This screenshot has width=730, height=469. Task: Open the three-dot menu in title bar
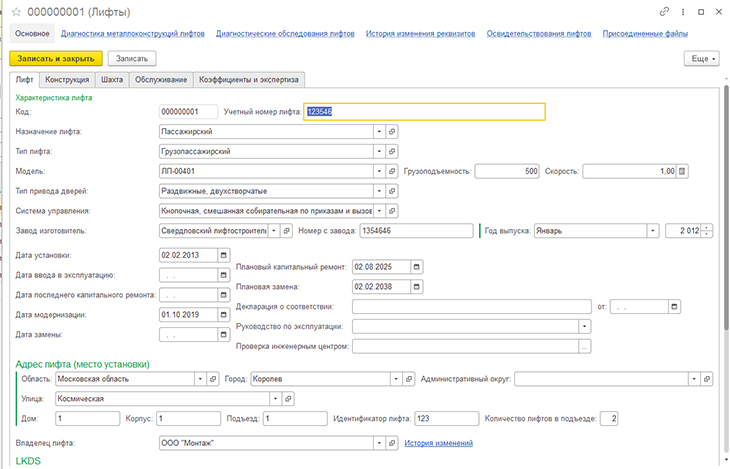683,12
